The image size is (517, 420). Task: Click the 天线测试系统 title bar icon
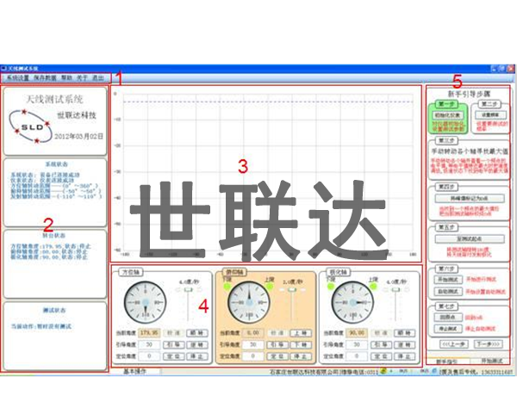[x=4, y=69]
